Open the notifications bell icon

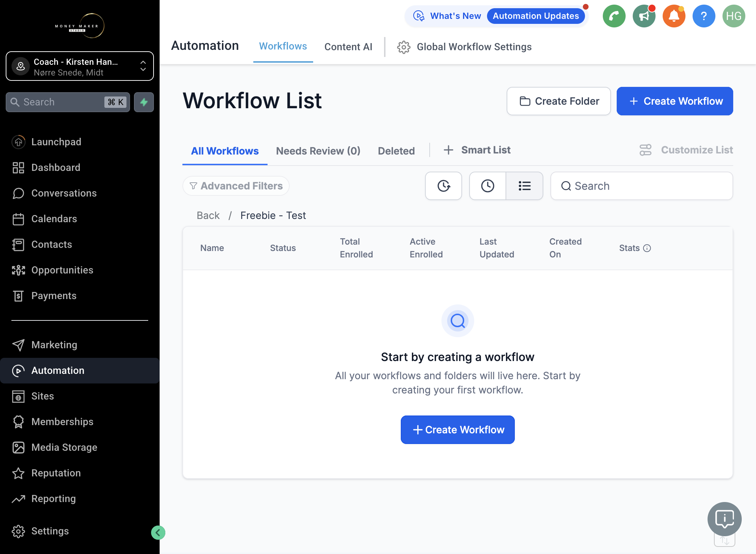pyautogui.click(x=674, y=16)
